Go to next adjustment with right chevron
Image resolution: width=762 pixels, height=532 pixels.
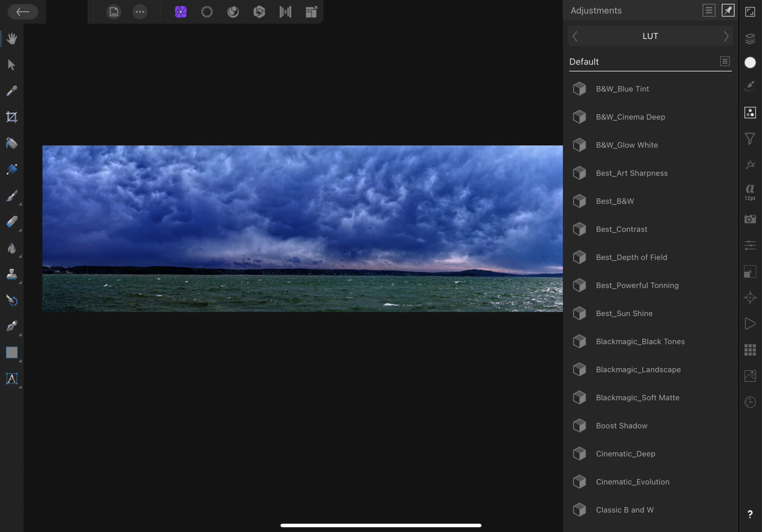click(726, 36)
